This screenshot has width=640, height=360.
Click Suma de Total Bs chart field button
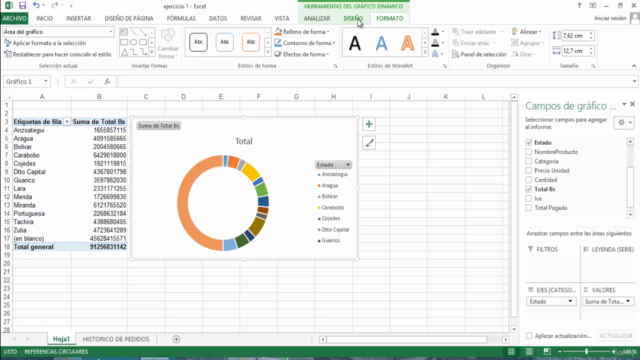(159, 126)
